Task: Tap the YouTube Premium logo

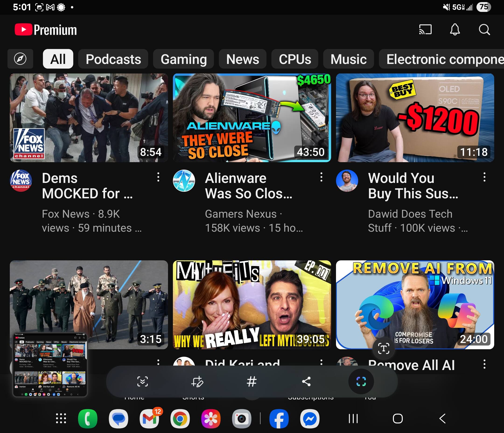Action: (45, 30)
